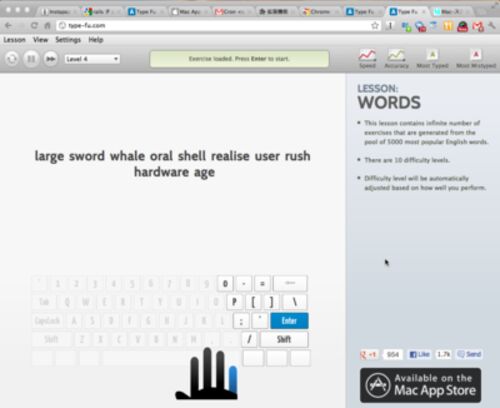This screenshot has height=408, width=500.
Task: Click the left bracket key
Action: (253, 302)
